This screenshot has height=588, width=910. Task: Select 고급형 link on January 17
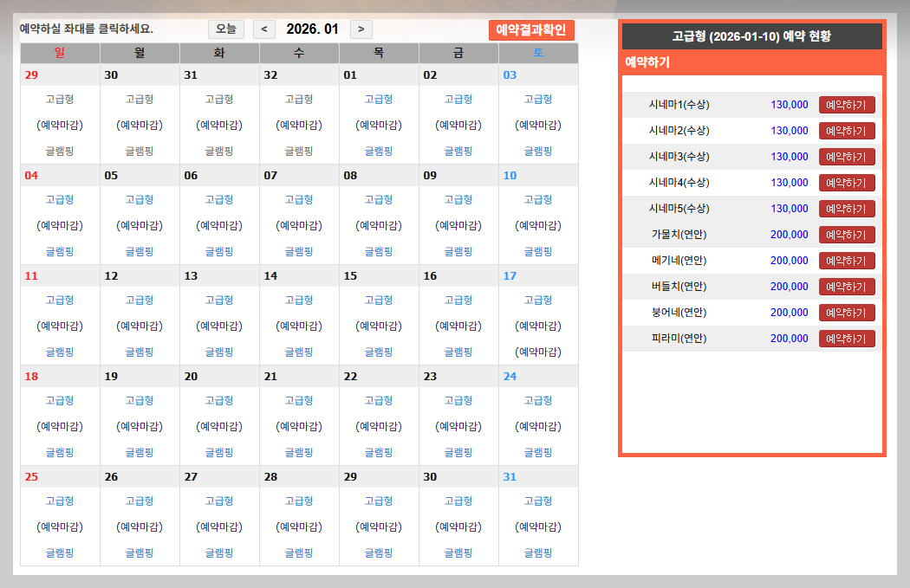click(x=538, y=300)
